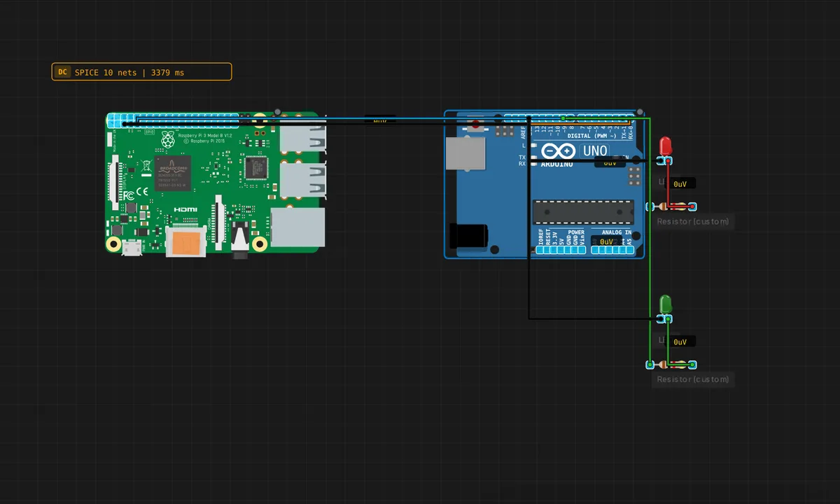Image resolution: width=840 pixels, height=504 pixels.
Task: Click the Arduino POWER pin header
Action: pos(561,250)
